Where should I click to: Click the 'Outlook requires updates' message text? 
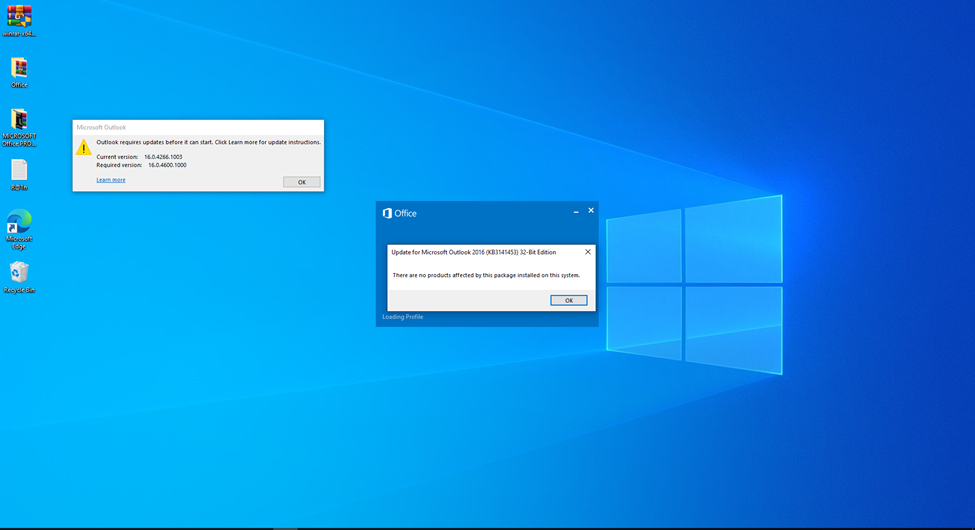(208, 142)
